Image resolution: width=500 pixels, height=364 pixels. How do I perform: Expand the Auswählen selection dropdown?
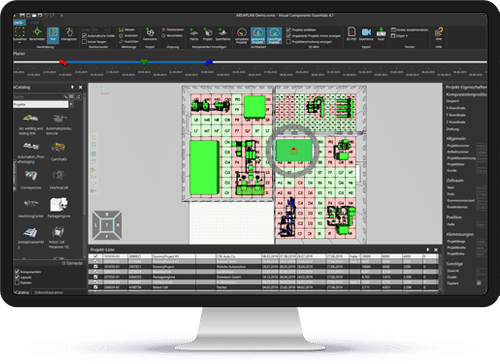[x=20, y=43]
